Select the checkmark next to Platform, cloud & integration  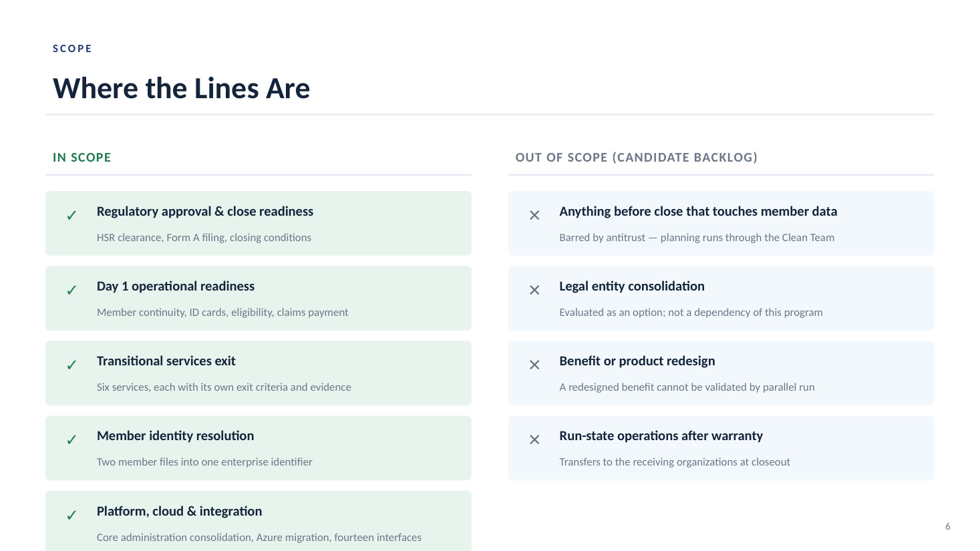71,515
